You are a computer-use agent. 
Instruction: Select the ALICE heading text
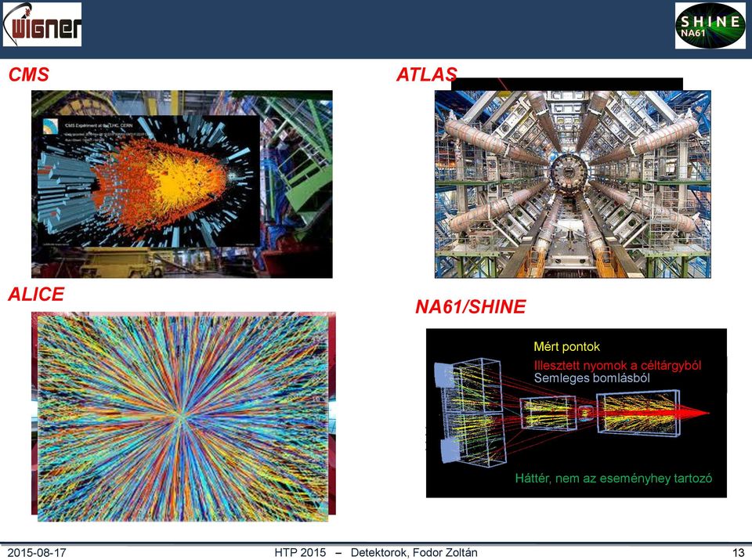point(37,294)
